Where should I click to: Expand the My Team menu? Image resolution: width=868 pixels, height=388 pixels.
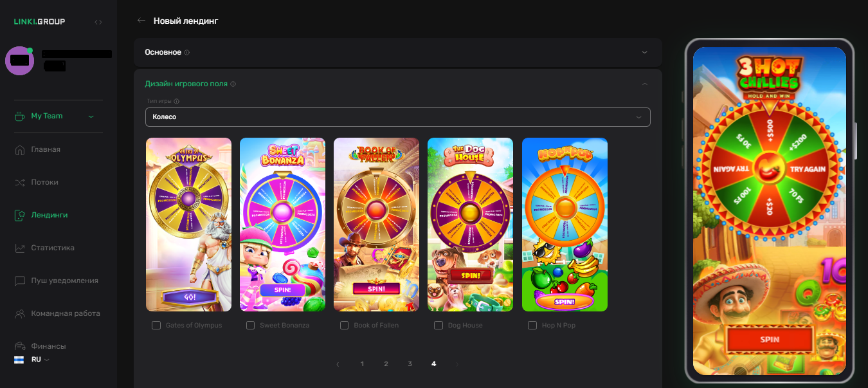tap(91, 116)
